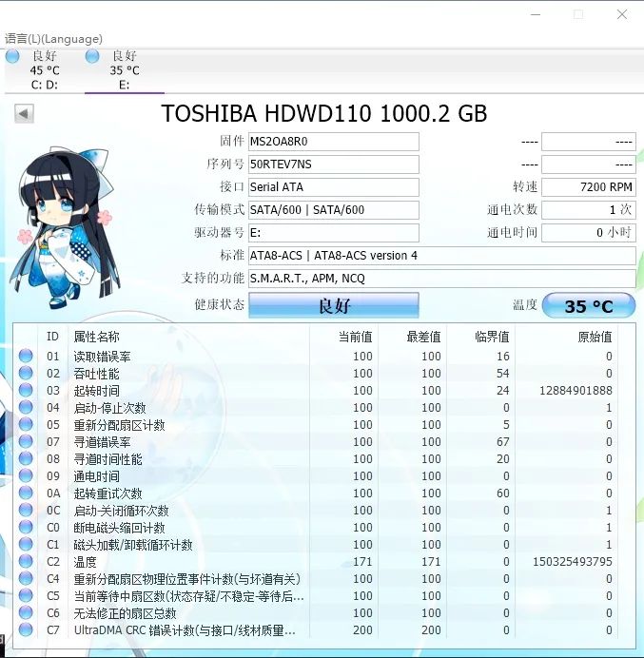
Task: Open the 语言(L)(Language) menu
Action: (x=53, y=39)
